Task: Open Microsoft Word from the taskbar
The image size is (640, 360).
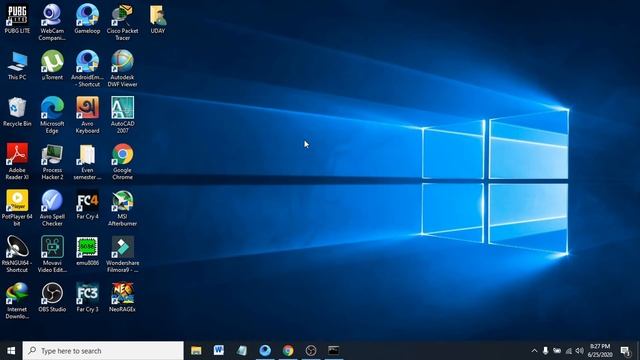Action: tap(219, 351)
